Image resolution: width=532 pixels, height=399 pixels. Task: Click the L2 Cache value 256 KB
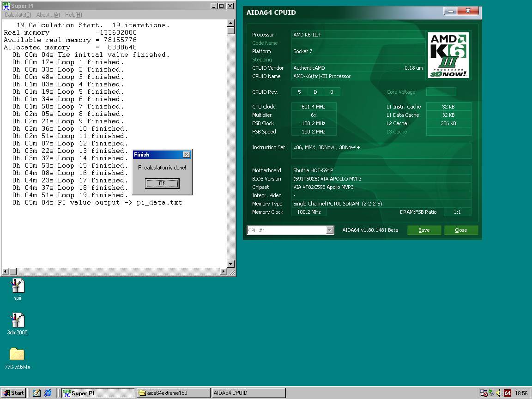tap(448, 123)
